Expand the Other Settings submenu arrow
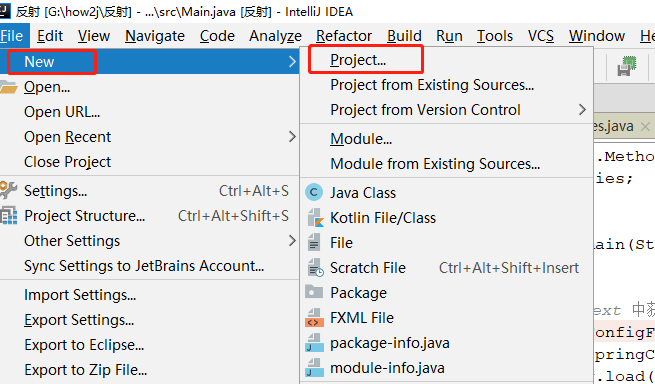Viewport: 655px width, 384px height. (x=292, y=241)
